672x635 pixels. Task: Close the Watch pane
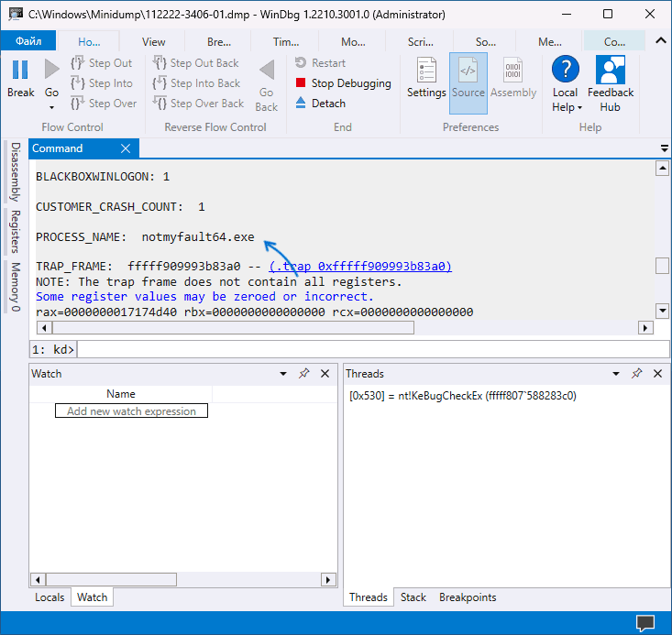coord(325,374)
